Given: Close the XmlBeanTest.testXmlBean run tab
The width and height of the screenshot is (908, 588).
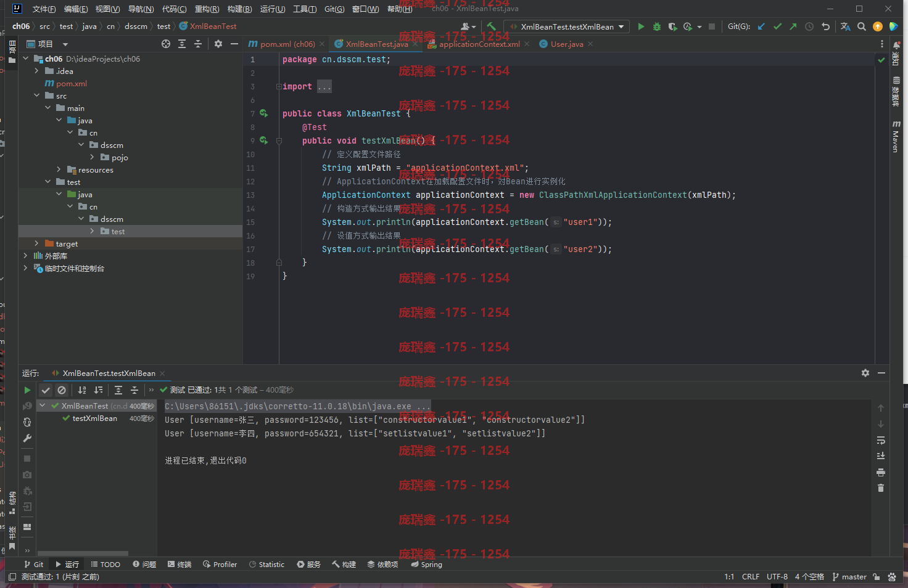Looking at the screenshot, I should point(162,374).
